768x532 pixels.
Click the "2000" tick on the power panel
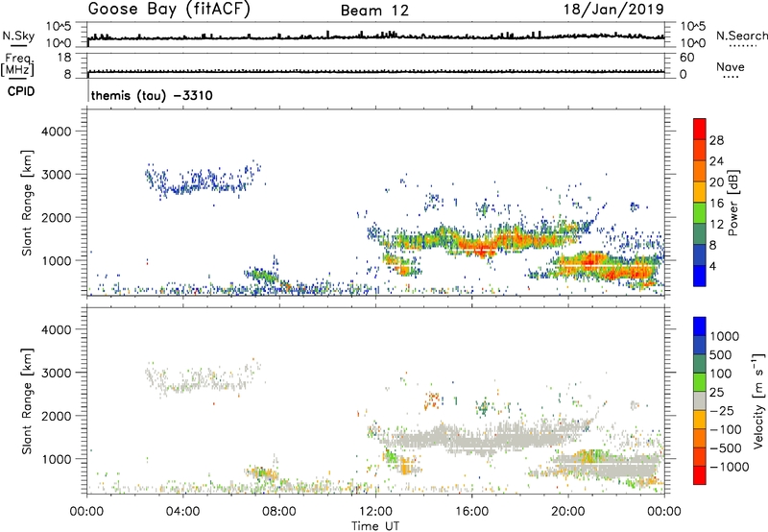click(x=56, y=217)
